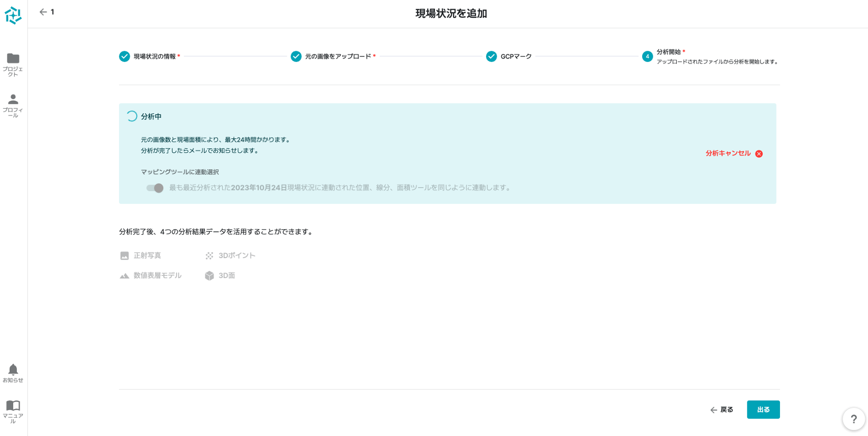This screenshot has height=436, width=868.
Task: Open the マニュアル book icon
Action: pyautogui.click(x=13, y=406)
